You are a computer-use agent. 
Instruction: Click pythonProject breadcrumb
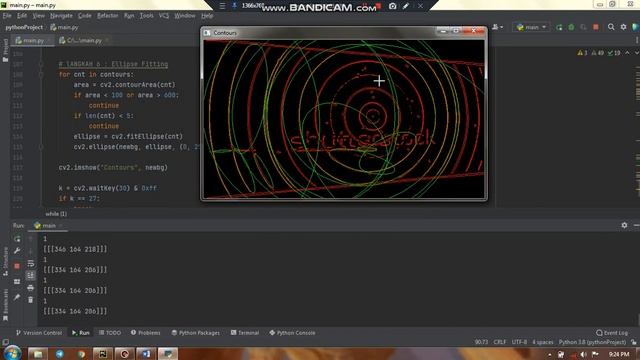pos(24,27)
